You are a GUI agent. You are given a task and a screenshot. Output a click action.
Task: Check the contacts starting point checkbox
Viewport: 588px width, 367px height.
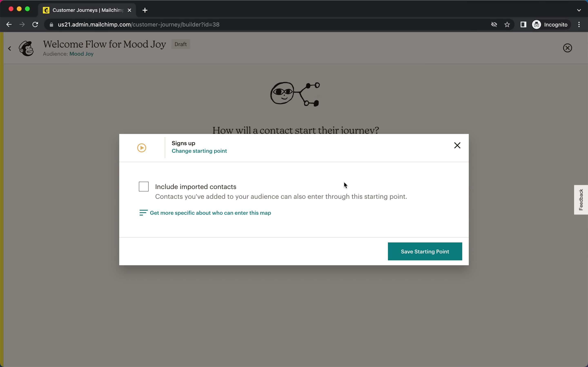144,187
